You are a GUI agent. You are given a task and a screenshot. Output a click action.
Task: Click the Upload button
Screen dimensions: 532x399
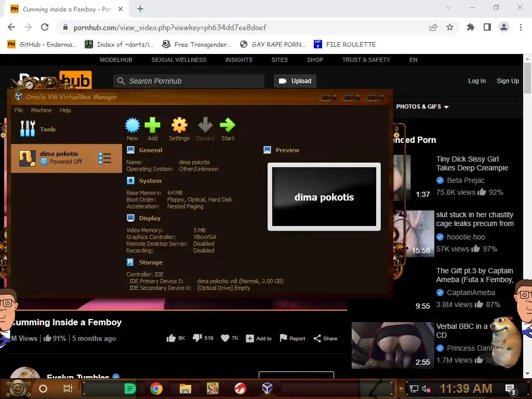pyautogui.click(x=295, y=81)
